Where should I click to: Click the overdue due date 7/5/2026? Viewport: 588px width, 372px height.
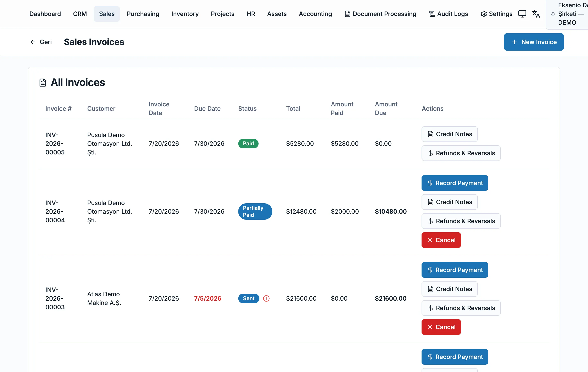click(x=208, y=298)
